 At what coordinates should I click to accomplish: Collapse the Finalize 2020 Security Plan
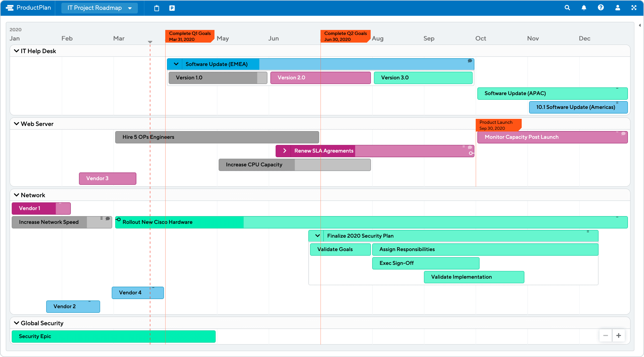point(318,236)
